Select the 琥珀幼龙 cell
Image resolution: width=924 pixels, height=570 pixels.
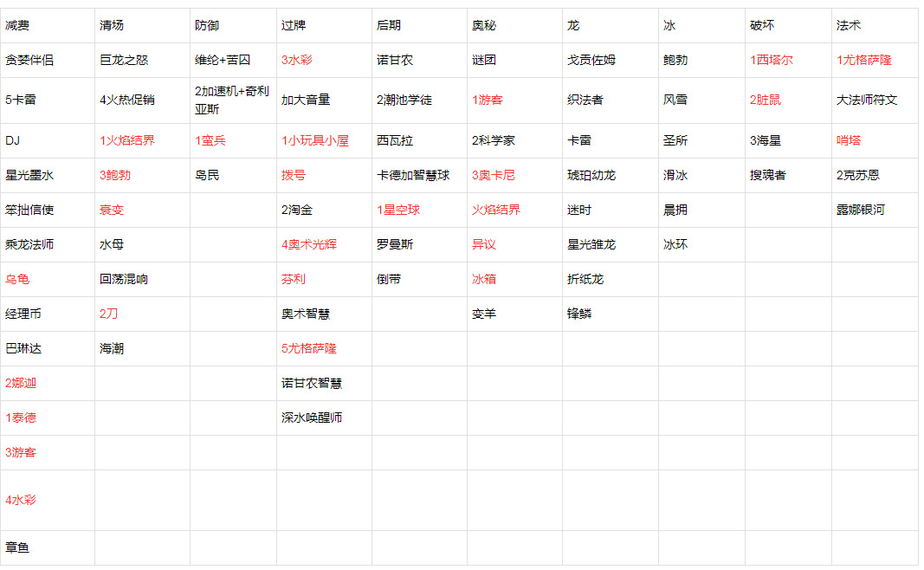tap(591, 175)
